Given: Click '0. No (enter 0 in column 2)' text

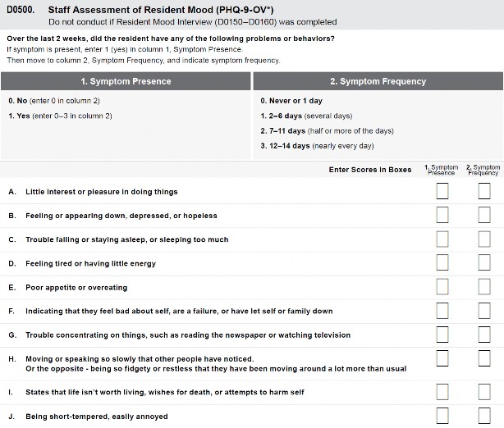Looking at the screenshot, I should (x=54, y=101).
